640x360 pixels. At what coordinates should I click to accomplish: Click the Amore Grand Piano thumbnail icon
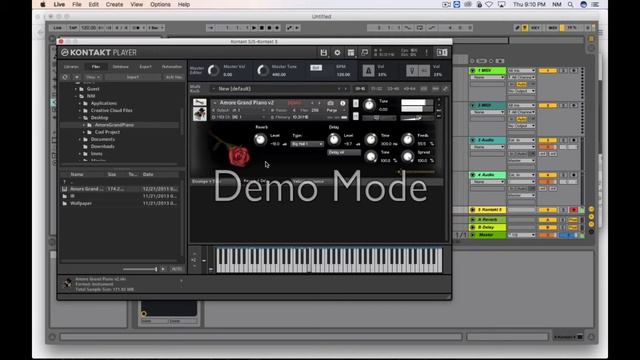(x=199, y=114)
